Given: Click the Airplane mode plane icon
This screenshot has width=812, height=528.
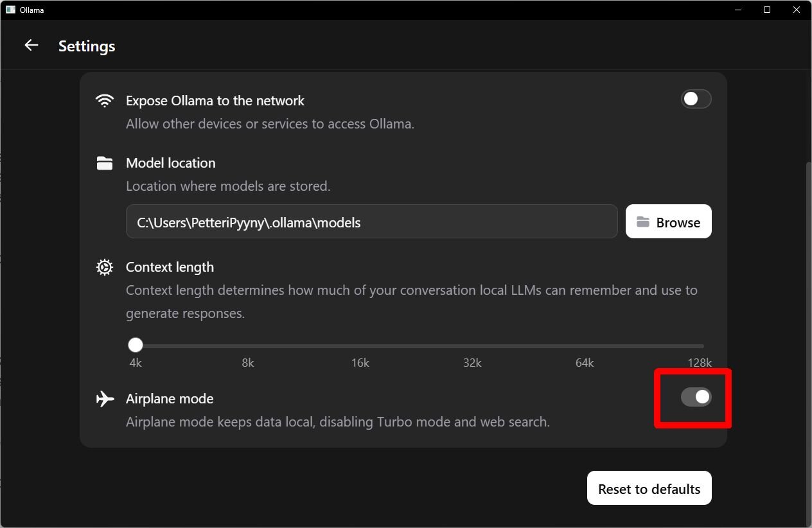Looking at the screenshot, I should click(105, 399).
